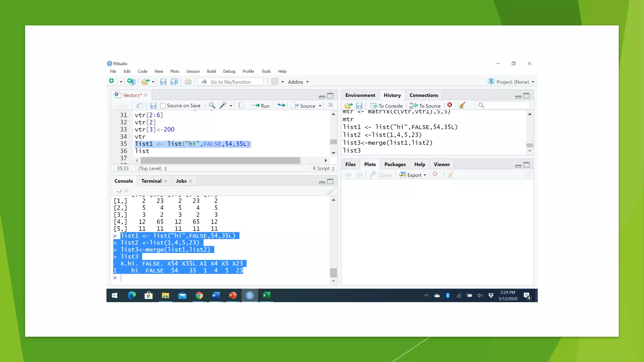
Task: Click the Open File folder icon
Action: click(x=145, y=82)
